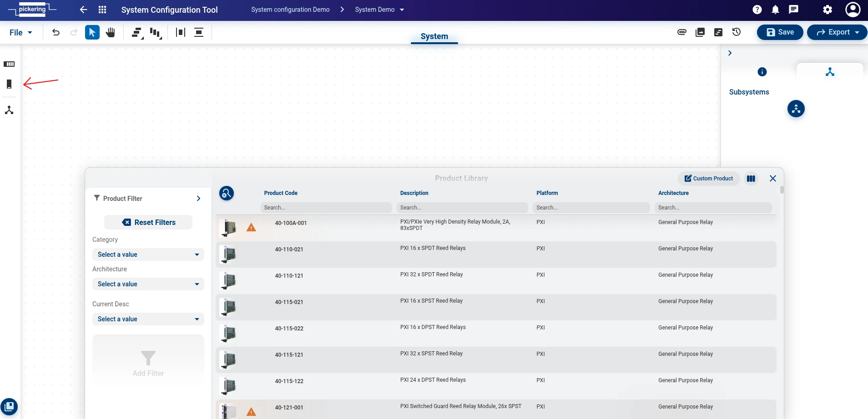Click the Add Filter area
This screenshot has width=868, height=419.
[148, 362]
